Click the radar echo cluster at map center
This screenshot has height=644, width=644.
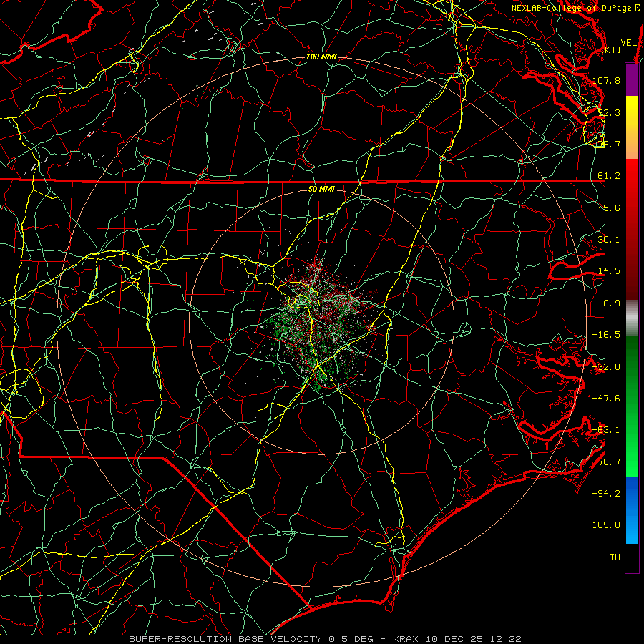321,324
